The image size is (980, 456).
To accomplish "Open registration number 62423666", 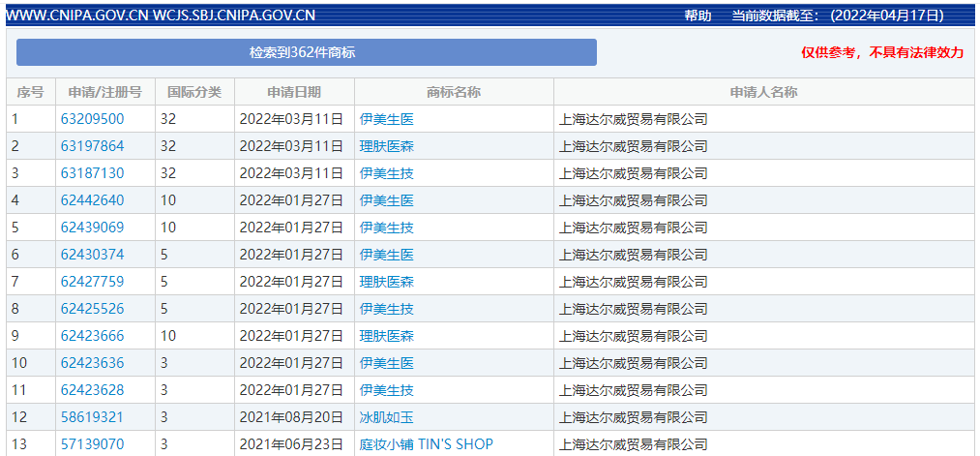I will [x=93, y=336].
